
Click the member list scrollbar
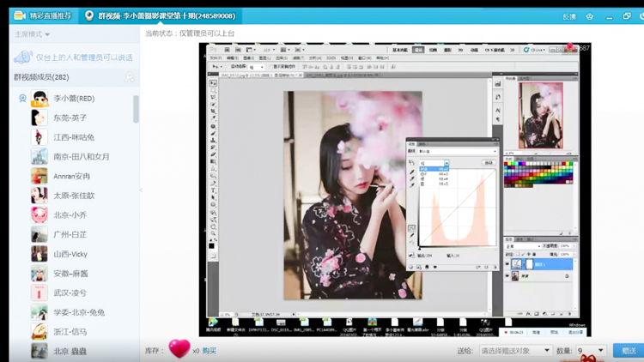tap(136, 109)
